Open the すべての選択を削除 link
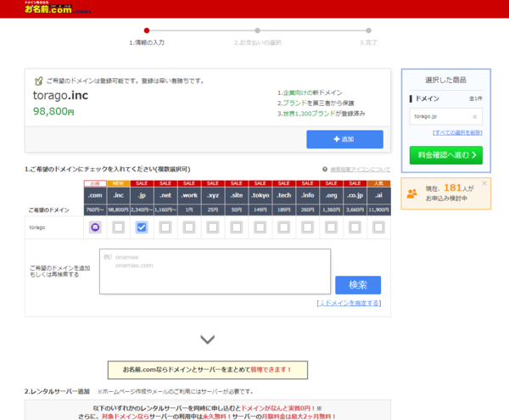This screenshot has width=509, height=420. [457, 132]
